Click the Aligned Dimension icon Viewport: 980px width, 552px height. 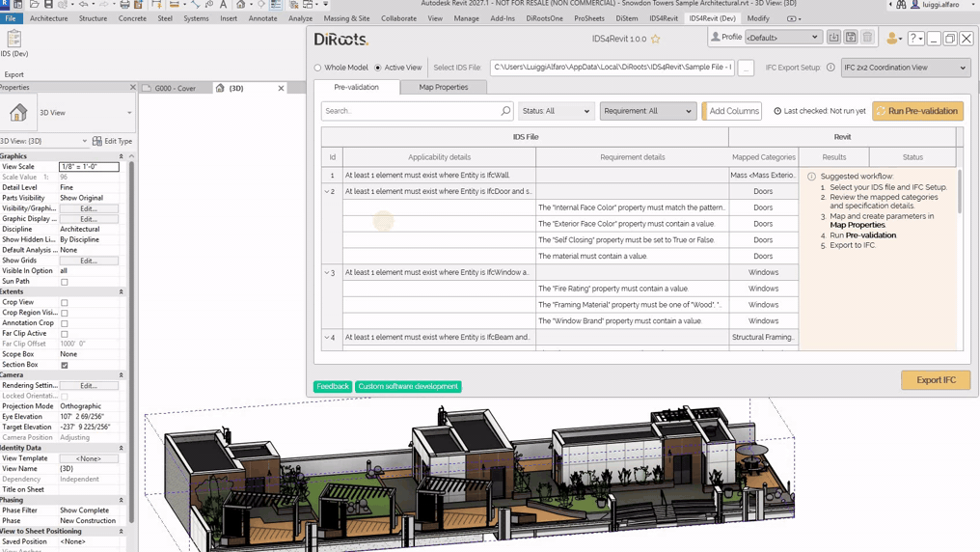pos(196,5)
